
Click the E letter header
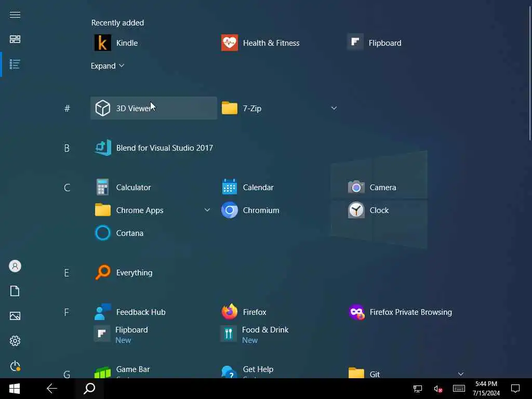pos(66,272)
